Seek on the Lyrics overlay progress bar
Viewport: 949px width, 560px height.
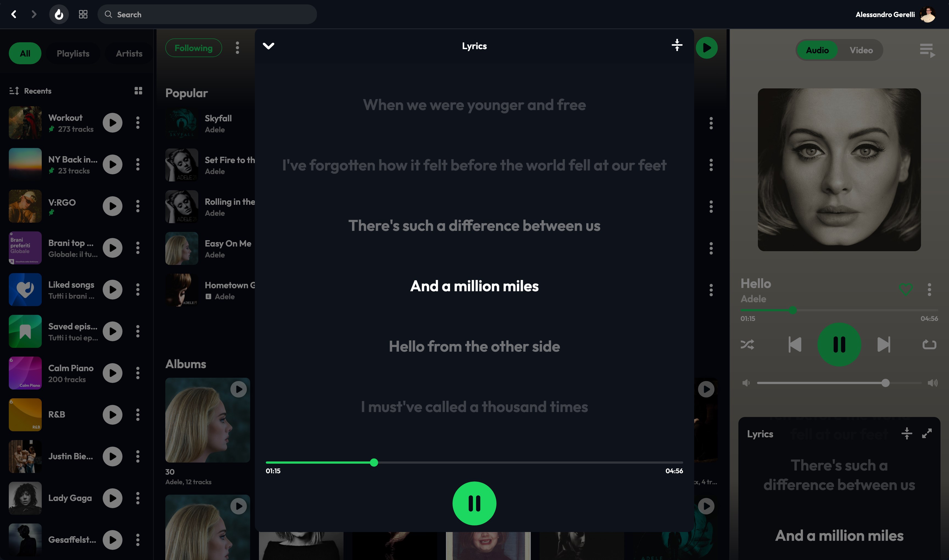(474, 462)
